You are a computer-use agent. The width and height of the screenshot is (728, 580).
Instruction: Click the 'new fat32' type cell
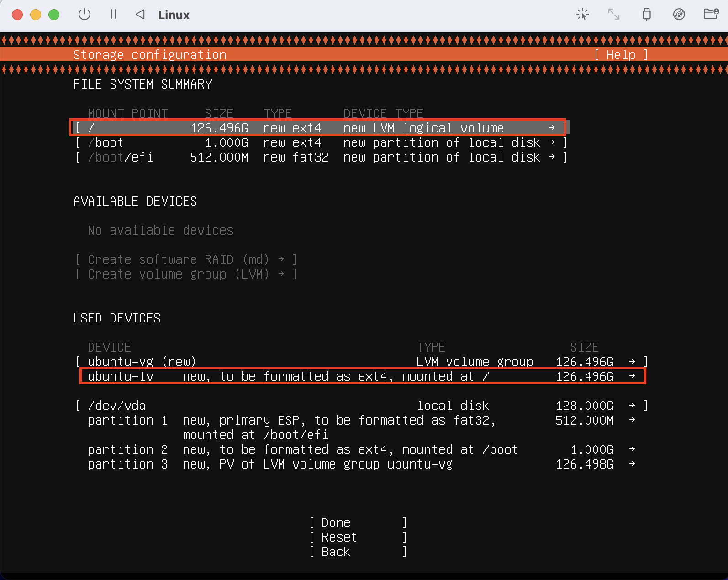(x=296, y=157)
